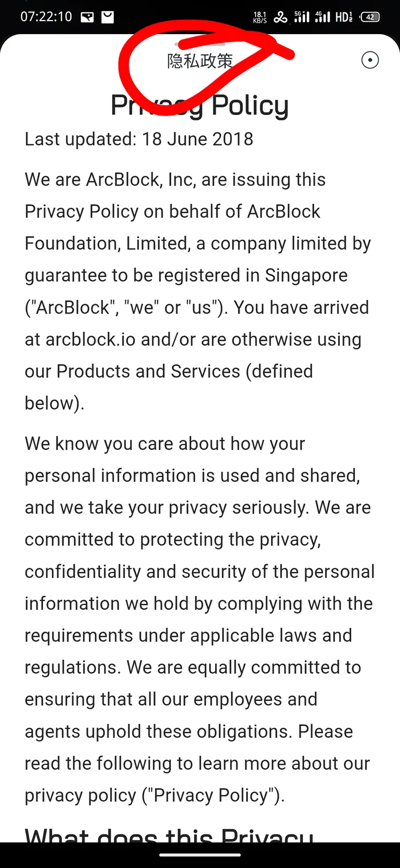Tap the 4G signal strength icon

point(322,17)
